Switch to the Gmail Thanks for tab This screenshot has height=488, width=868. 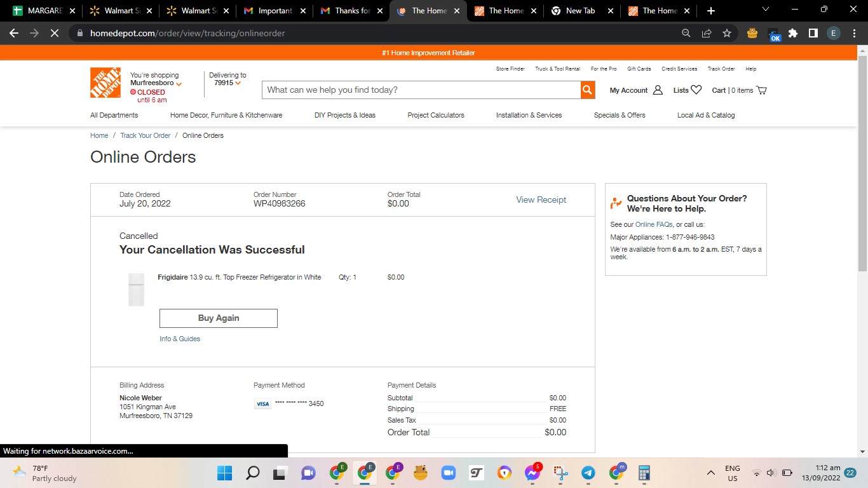tap(351, 11)
